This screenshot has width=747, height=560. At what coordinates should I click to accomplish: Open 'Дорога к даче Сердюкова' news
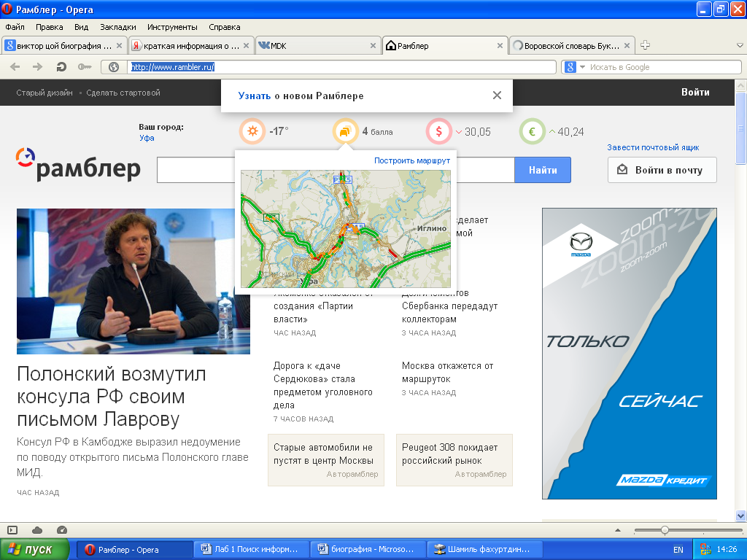click(x=323, y=385)
